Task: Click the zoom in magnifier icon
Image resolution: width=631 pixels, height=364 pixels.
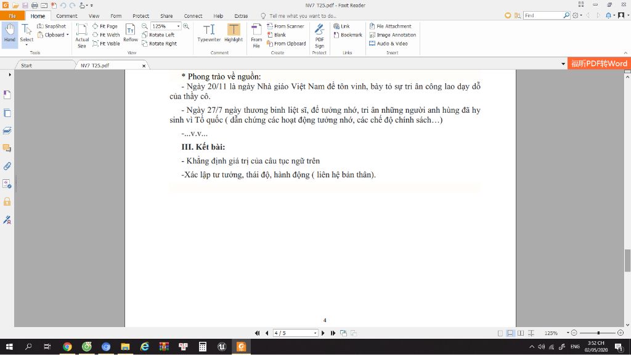Action: pos(186,26)
